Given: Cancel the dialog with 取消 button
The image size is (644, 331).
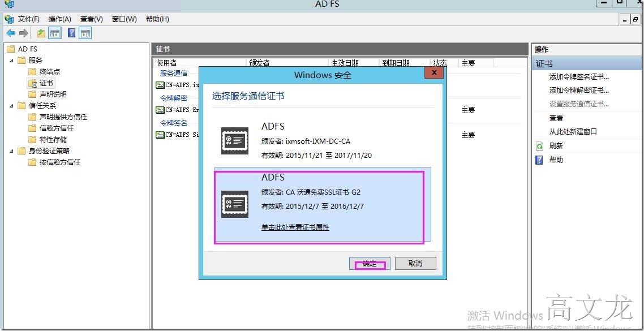Looking at the screenshot, I should [x=415, y=264].
